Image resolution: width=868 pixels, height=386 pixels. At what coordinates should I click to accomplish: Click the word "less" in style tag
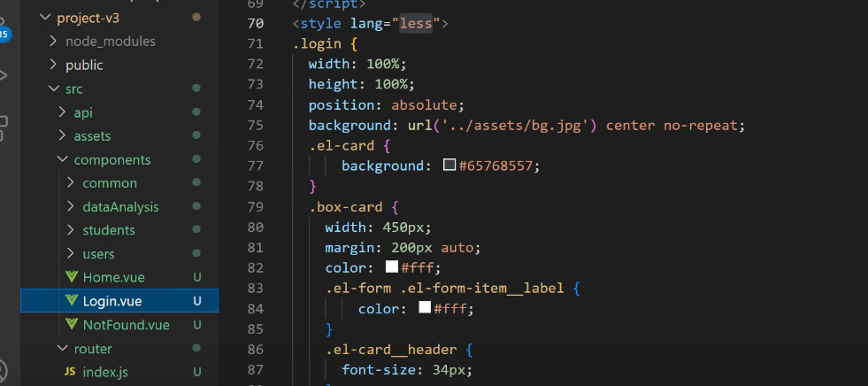coord(416,24)
